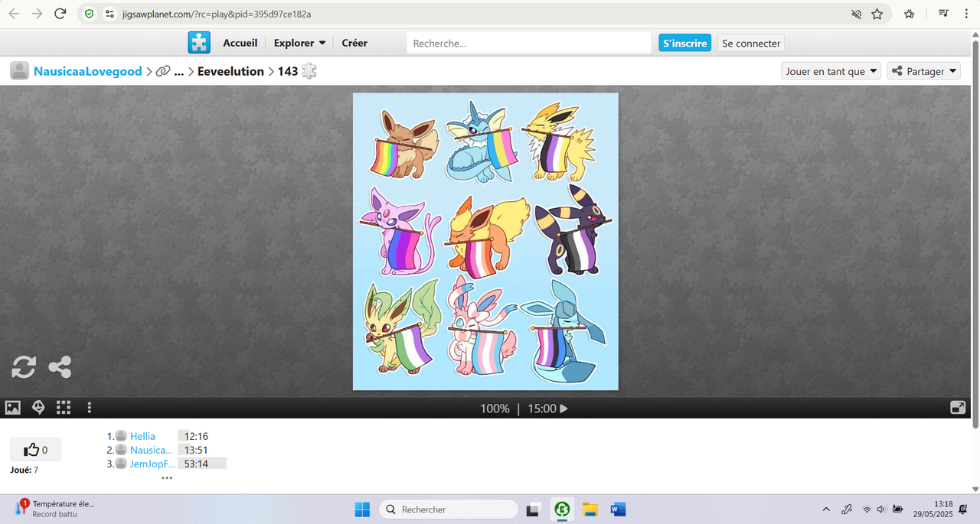Image resolution: width=980 pixels, height=524 pixels.
Task: Click the Se connecter button
Action: tap(751, 44)
